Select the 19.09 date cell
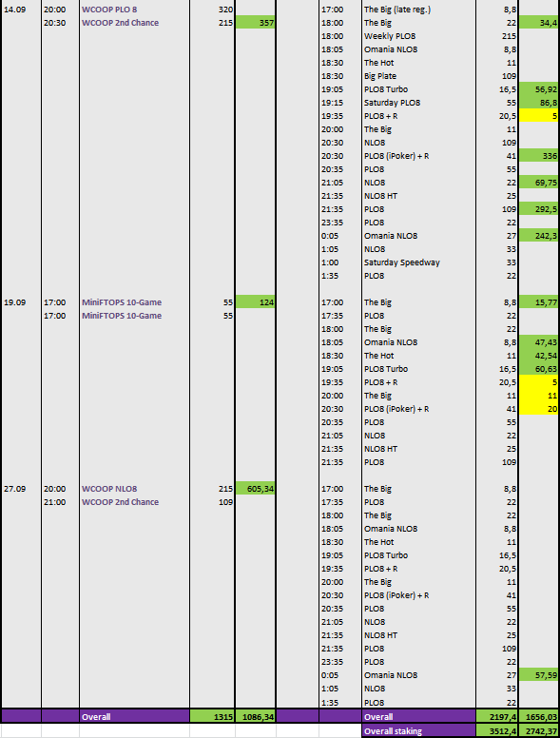 pos(21,302)
